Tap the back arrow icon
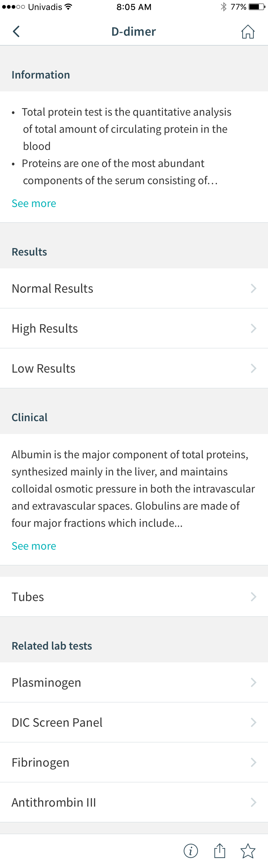 pyautogui.click(x=16, y=31)
